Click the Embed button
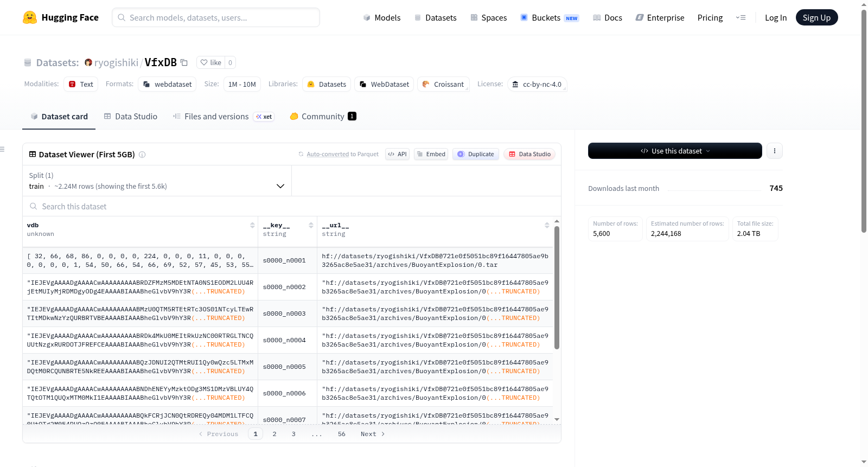868x467 pixels. click(431, 154)
